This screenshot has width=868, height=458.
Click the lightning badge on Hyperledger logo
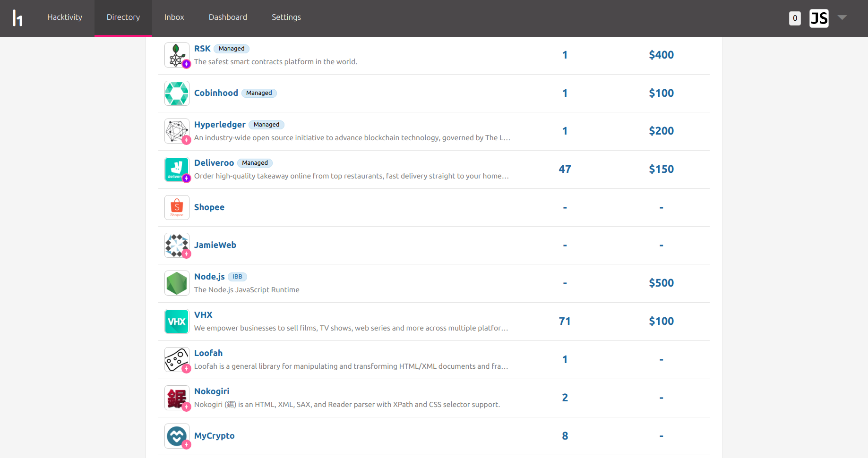point(187,140)
